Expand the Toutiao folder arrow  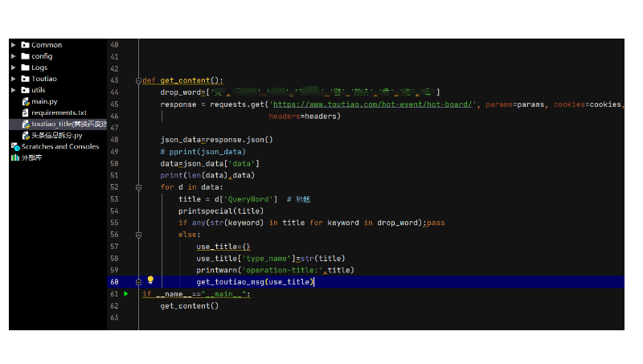(x=14, y=79)
